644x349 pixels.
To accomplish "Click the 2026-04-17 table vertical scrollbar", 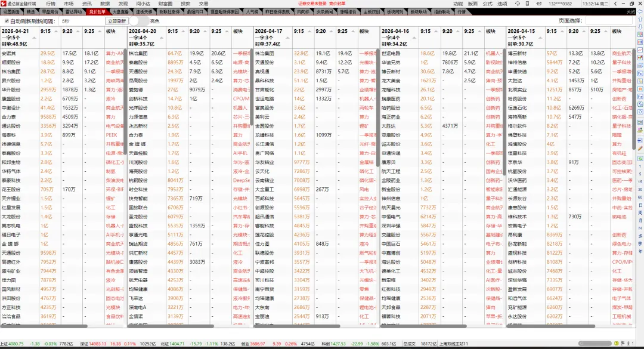I will pos(377,108).
